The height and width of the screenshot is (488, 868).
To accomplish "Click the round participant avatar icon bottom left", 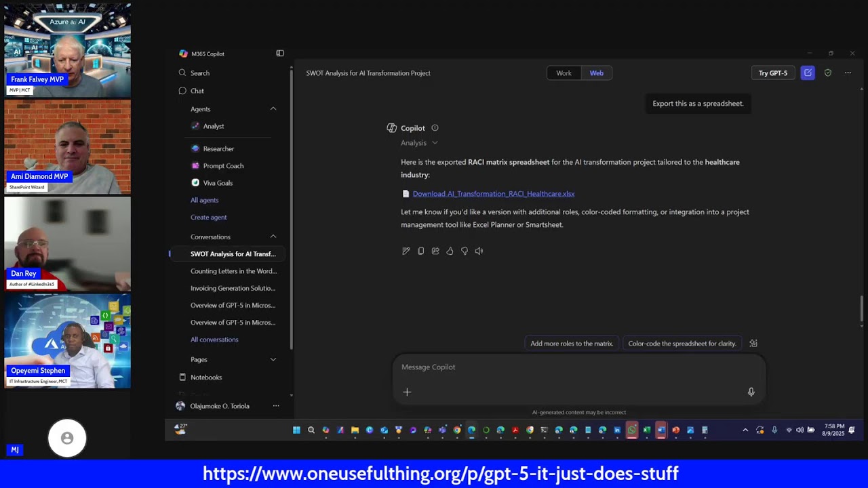I will click(67, 439).
